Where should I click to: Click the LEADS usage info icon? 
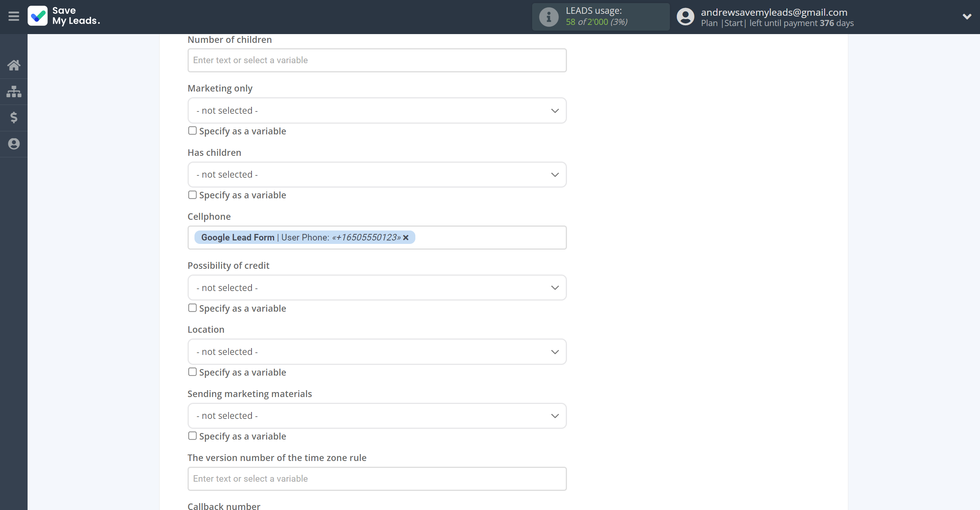(x=549, y=17)
